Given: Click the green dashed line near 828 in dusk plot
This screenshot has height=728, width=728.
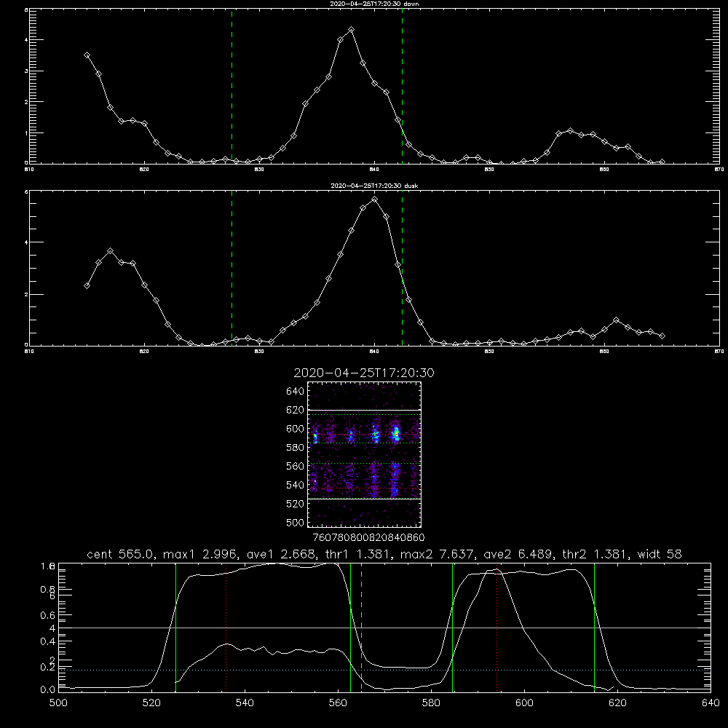Looking at the screenshot, I should pos(232,268).
